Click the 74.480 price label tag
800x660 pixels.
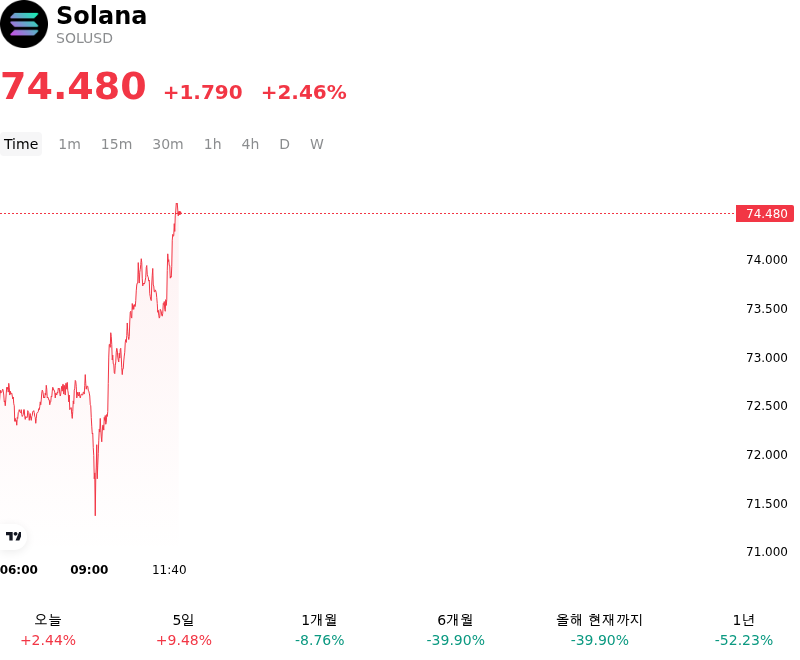(x=765, y=214)
